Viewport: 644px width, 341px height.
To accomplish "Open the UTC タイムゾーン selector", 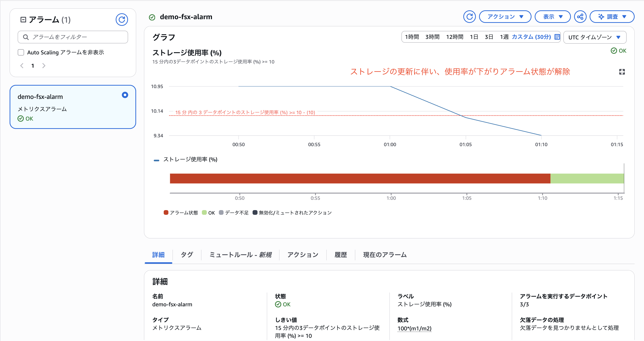I will [595, 37].
